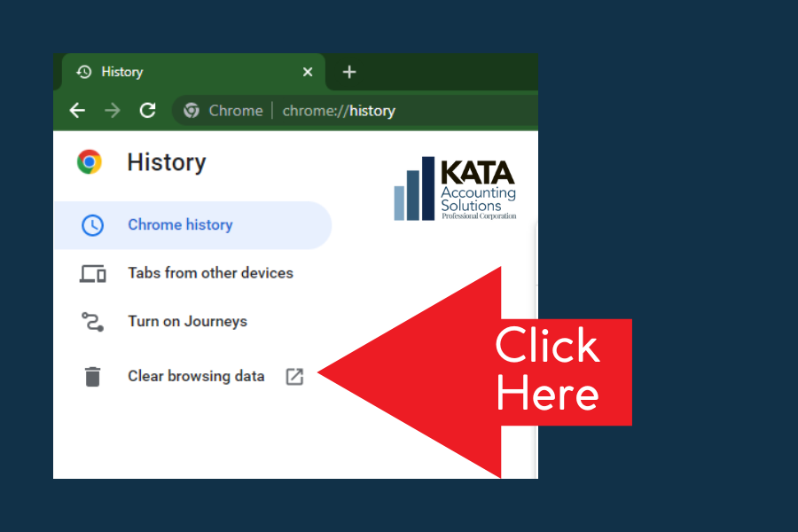Click the Chrome site info icon in address bar

pos(192,110)
